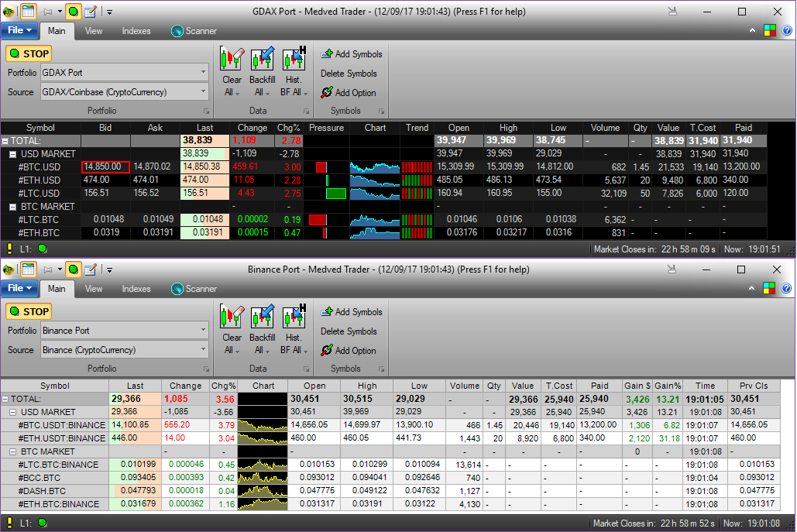
Task: Click green L1 status indicator in GDAX window
Action: click(x=43, y=249)
